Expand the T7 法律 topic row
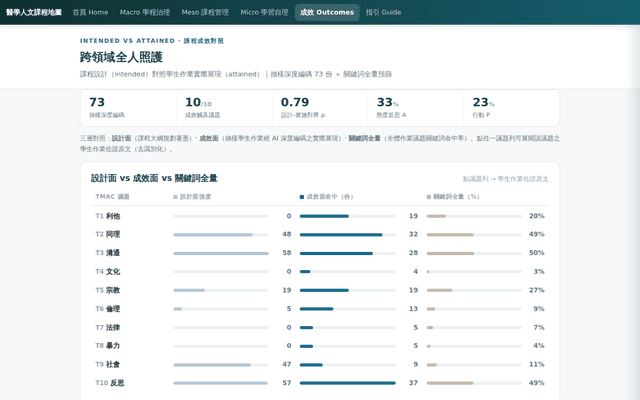The height and width of the screenshot is (400, 640). click(x=320, y=327)
